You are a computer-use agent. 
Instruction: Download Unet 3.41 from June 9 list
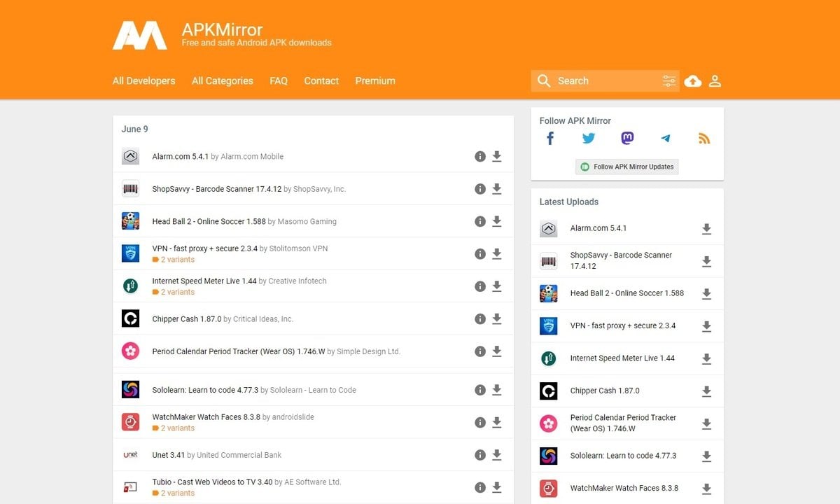pyautogui.click(x=497, y=455)
